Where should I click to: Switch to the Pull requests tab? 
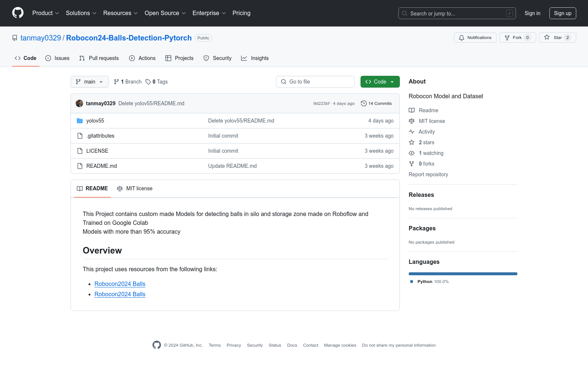pyautogui.click(x=99, y=58)
